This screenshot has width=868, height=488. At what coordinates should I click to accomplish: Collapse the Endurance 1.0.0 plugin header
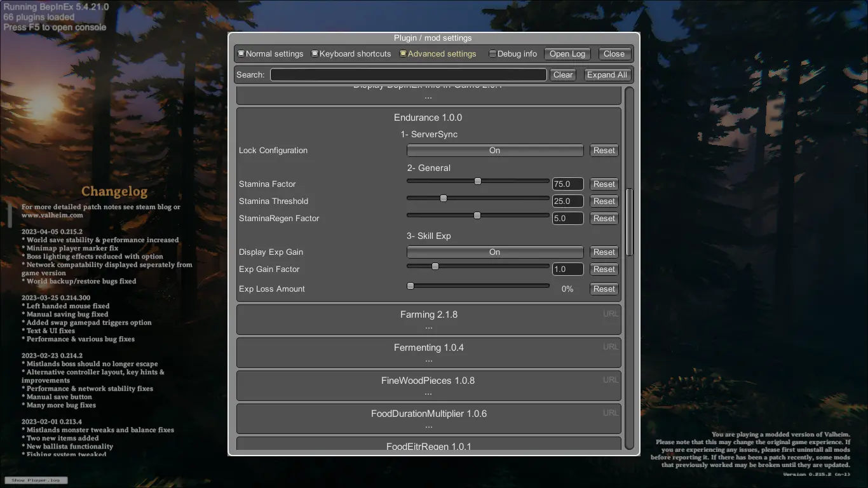coord(428,118)
